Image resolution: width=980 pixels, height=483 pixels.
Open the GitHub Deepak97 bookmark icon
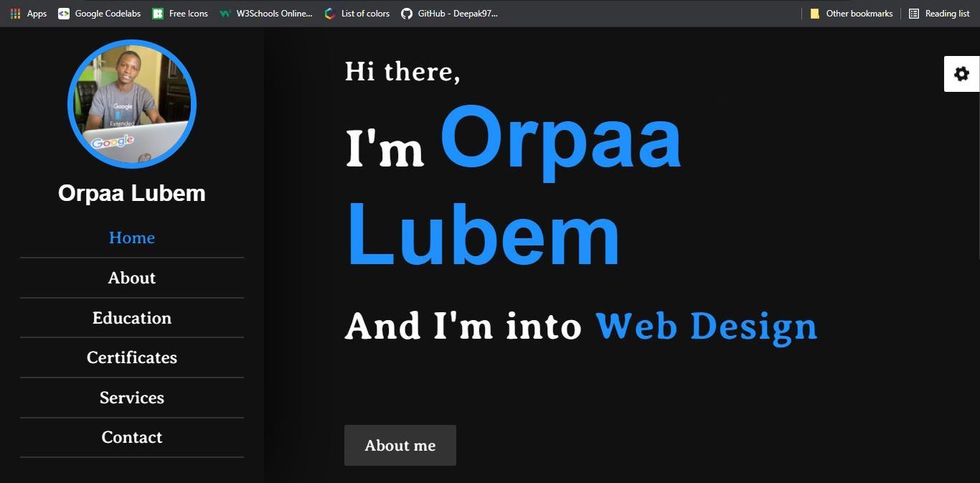click(x=407, y=13)
